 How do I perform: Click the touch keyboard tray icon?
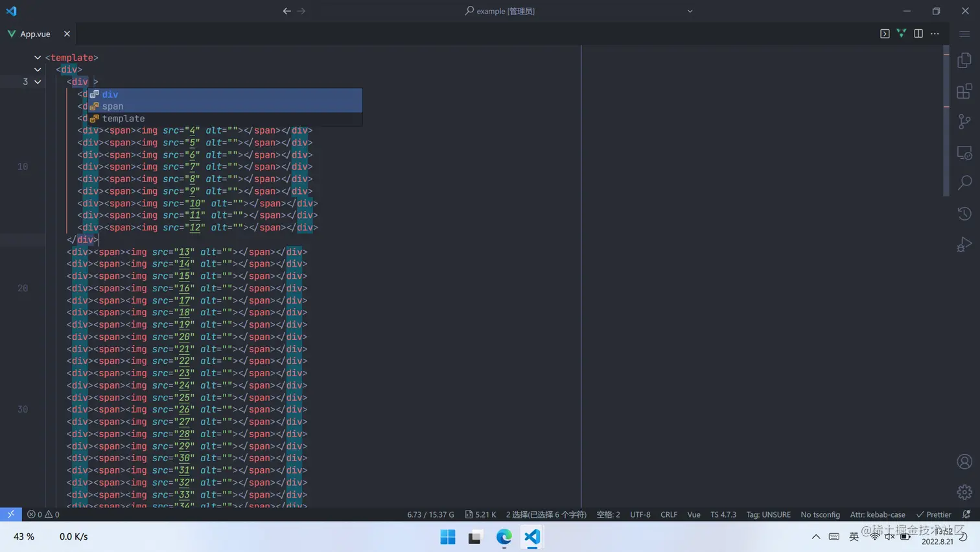[834, 537]
